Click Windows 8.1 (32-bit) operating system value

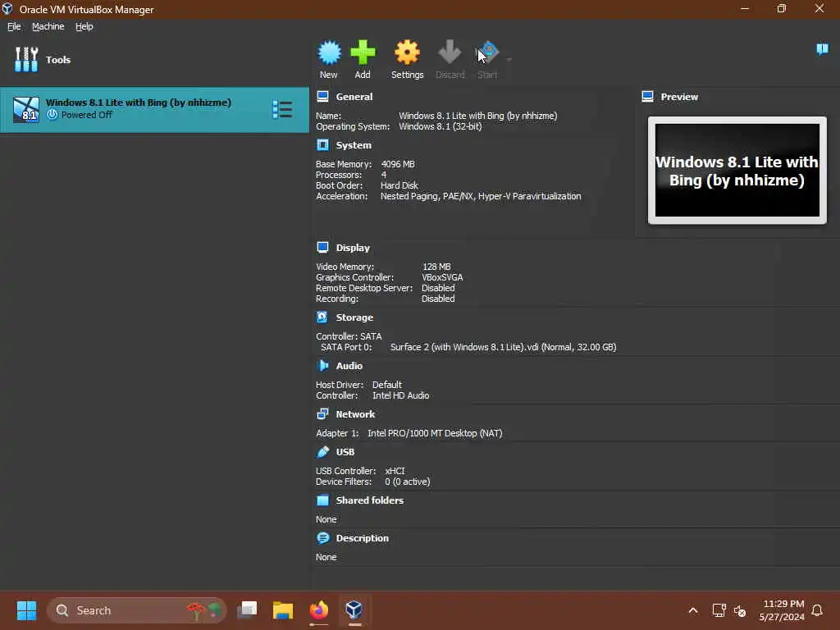click(440, 126)
